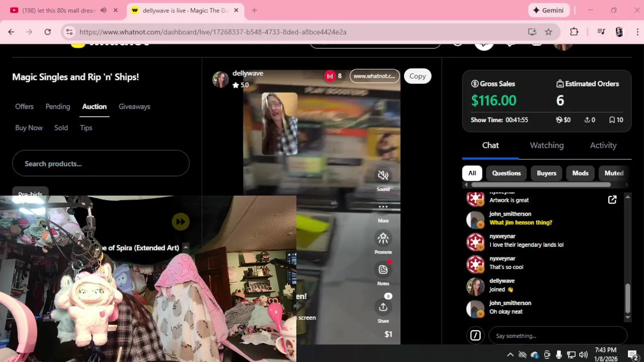
Task: Filter chat by All
Action: pos(472,173)
